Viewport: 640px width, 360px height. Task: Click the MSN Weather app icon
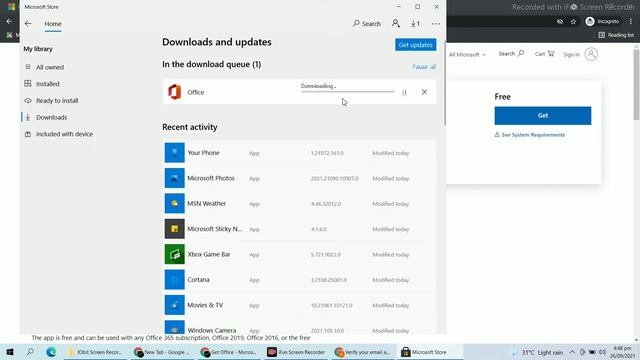pyautogui.click(x=175, y=203)
